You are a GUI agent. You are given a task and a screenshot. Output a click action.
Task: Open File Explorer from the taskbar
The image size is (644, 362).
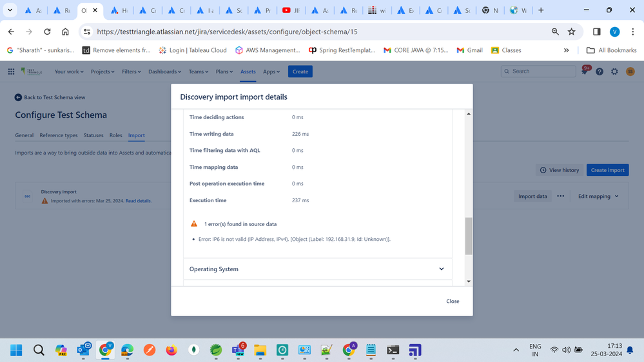(x=260, y=350)
